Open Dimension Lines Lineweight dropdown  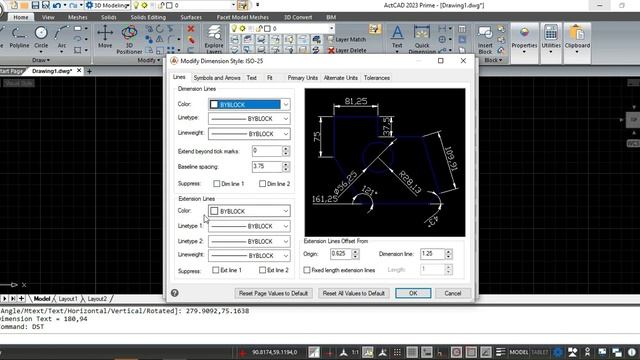click(x=249, y=134)
